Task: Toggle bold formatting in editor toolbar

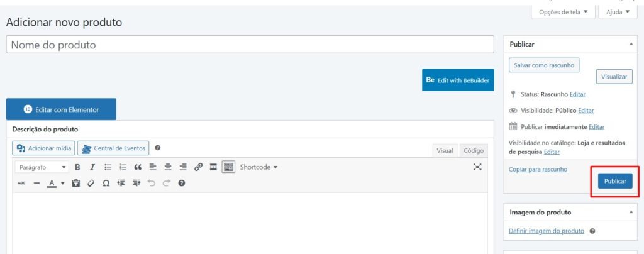Action: [x=77, y=167]
